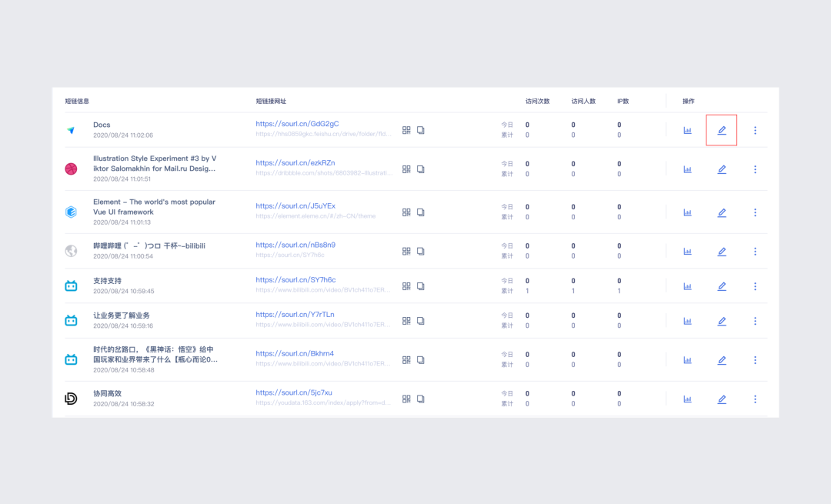
Task: Select the Dribbble favicon of Illustration Style row
Action: (x=71, y=169)
